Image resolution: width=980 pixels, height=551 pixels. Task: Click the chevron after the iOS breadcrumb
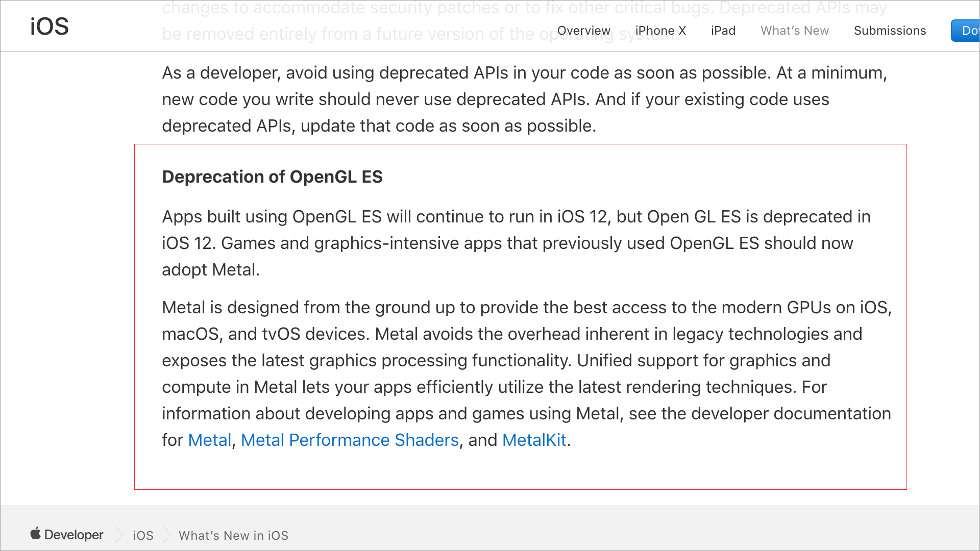tap(166, 535)
